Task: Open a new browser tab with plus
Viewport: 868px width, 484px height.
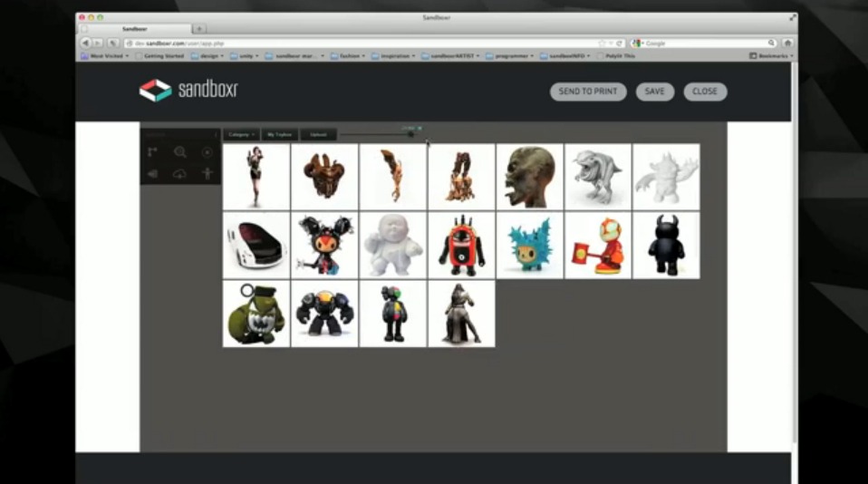Action: coord(199,29)
